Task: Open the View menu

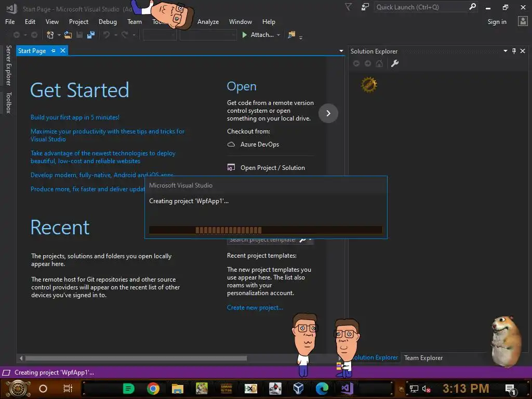Action: click(52, 22)
